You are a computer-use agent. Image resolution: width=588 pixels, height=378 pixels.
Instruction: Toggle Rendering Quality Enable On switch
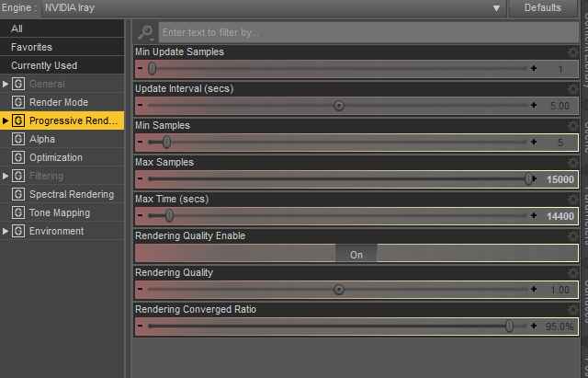tap(356, 255)
